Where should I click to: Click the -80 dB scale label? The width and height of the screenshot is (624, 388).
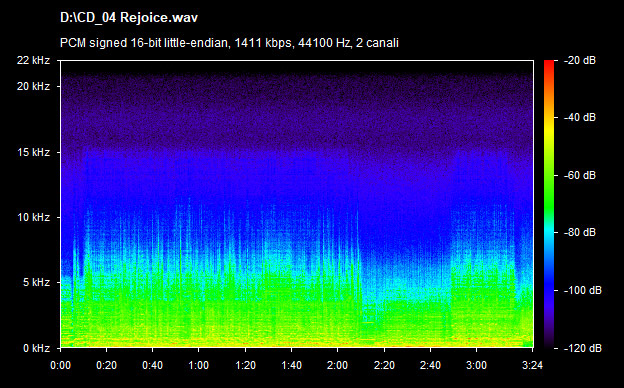tap(580, 232)
